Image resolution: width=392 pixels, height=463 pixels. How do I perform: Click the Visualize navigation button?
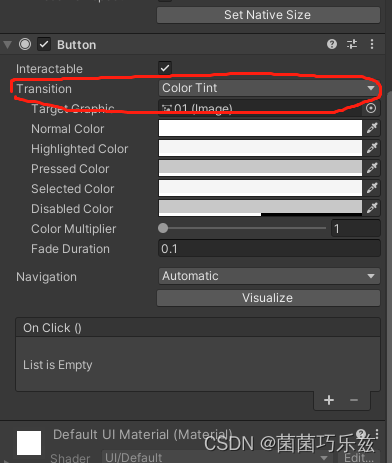[268, 298]
